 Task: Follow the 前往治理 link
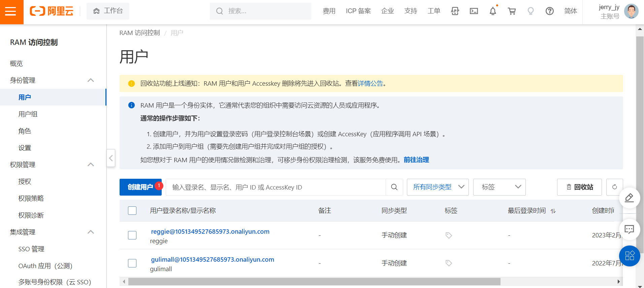tap(416, 160)
